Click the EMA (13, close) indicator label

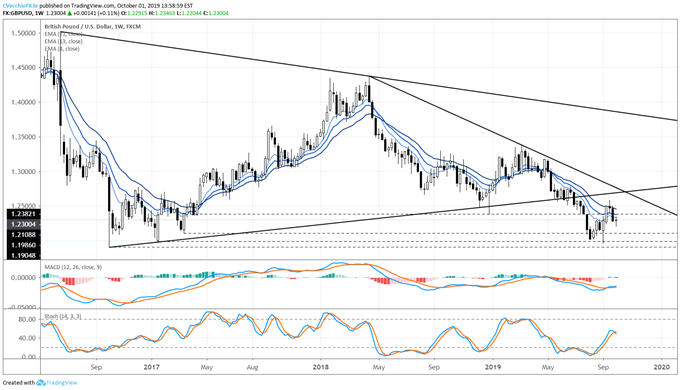(x=63, y=41)
